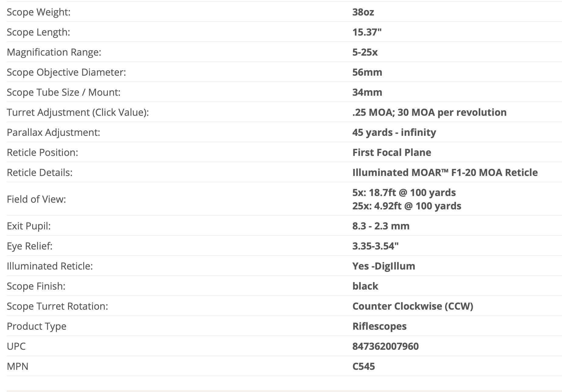Select the Scope Length label
562x392 pixels.
point(38,32)
